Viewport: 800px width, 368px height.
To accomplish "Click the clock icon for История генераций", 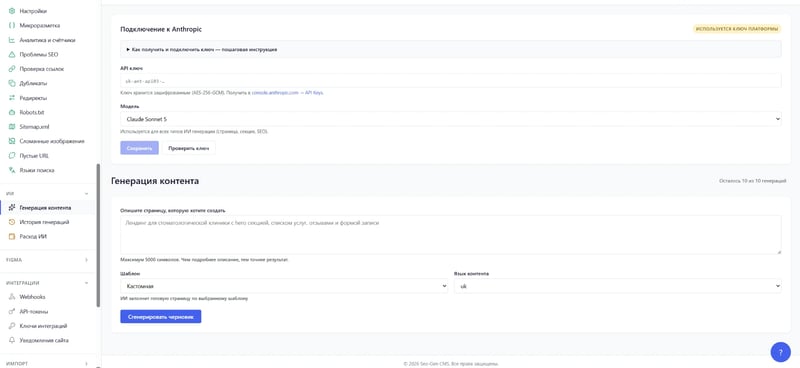I will [x=12, y=222].
